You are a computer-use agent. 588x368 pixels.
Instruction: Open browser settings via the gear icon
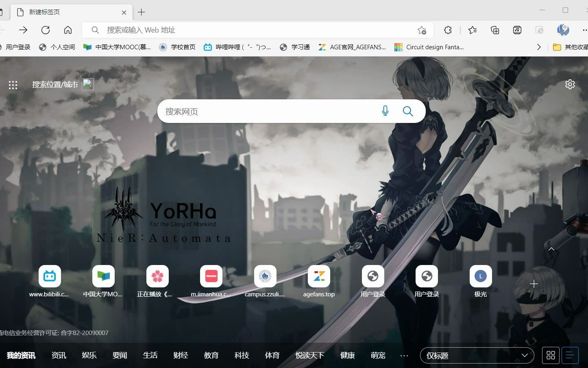tap(570, 84)
